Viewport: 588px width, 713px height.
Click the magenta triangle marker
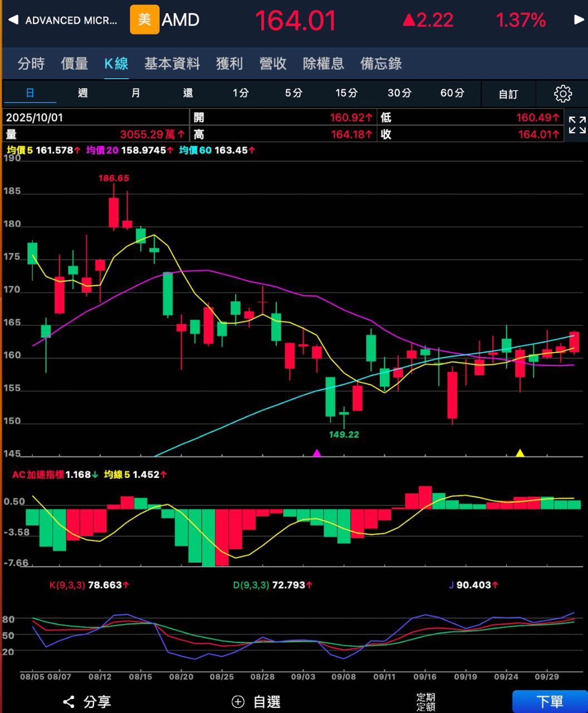point(317,453)
